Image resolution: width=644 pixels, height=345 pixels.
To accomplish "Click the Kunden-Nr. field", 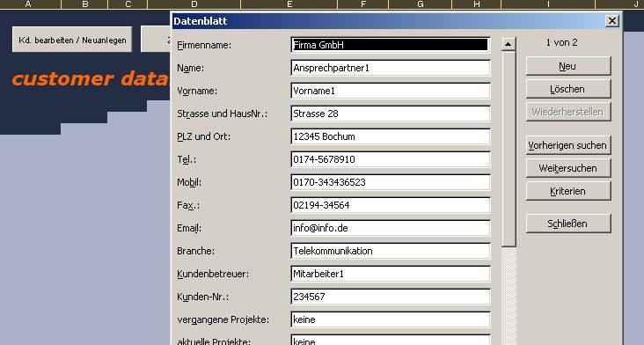I will click(390, 297).
